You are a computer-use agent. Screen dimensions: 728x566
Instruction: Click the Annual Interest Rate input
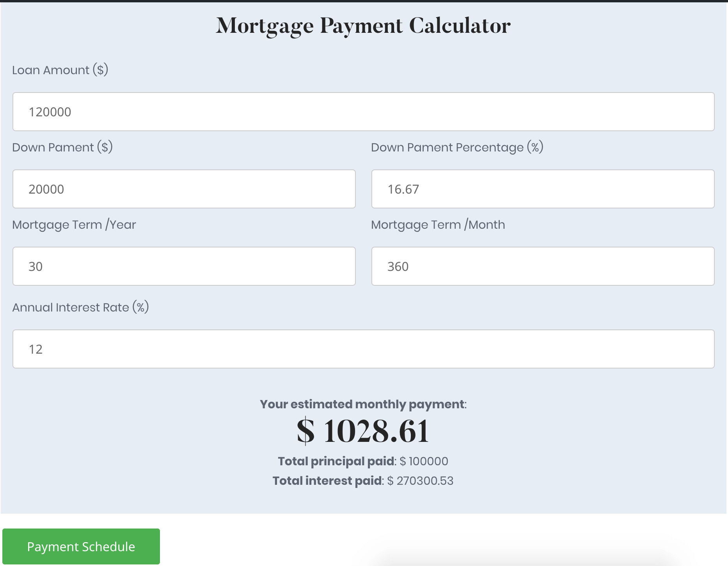(363, 349)
